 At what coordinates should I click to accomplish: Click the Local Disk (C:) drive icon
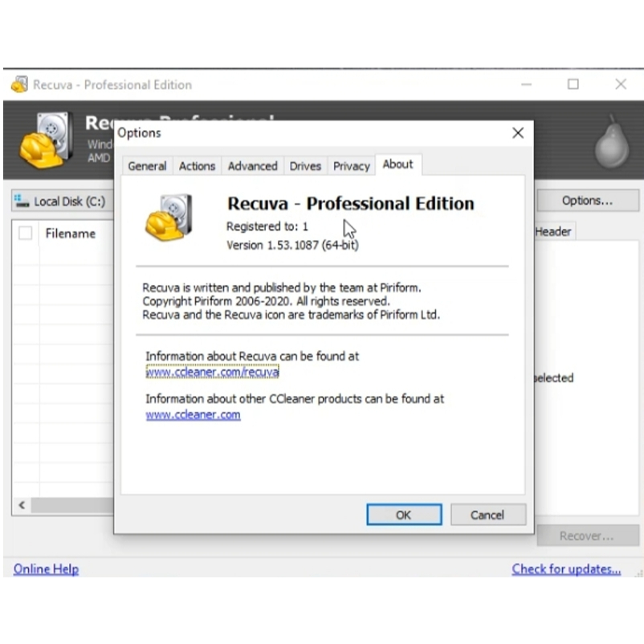click(x=22, y=201)
